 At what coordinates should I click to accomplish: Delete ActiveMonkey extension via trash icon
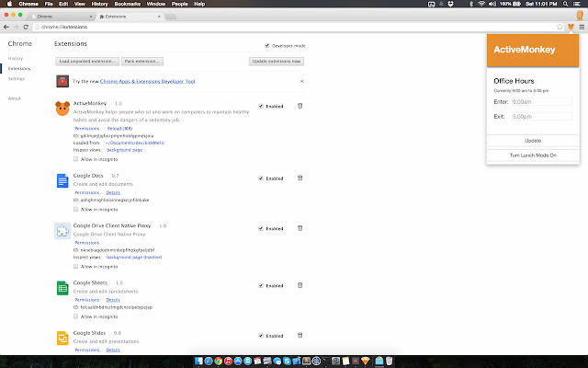point(300,106)
